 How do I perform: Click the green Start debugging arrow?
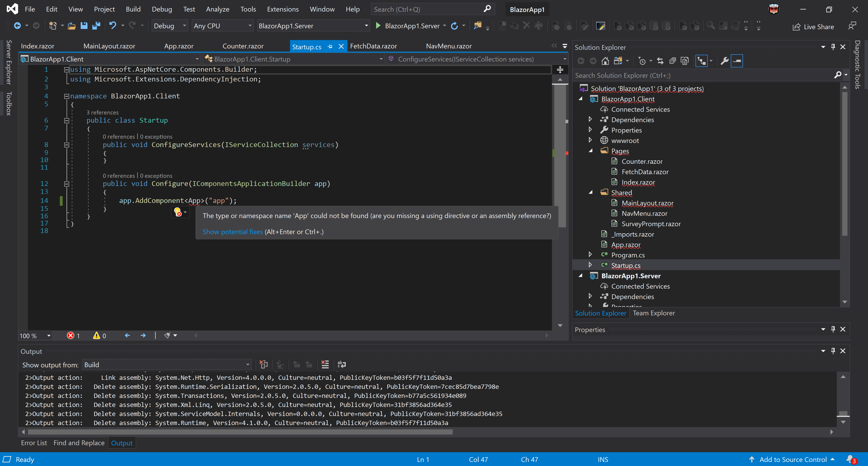[378, 26]
